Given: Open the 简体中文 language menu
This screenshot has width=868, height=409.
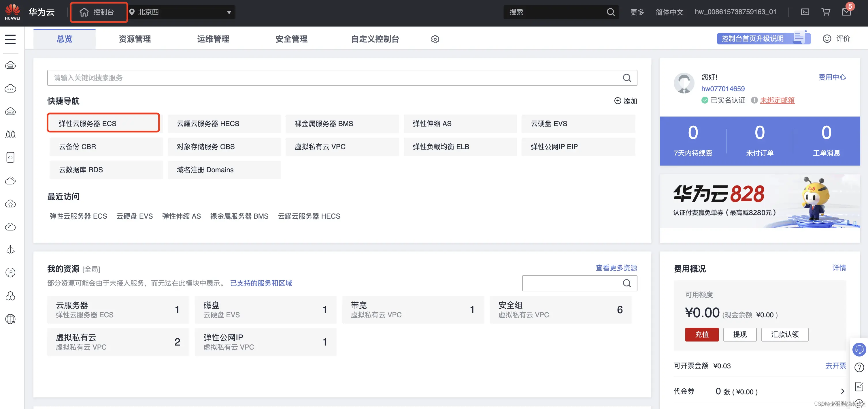Looking at the screenshot, I should click(669, 12).
